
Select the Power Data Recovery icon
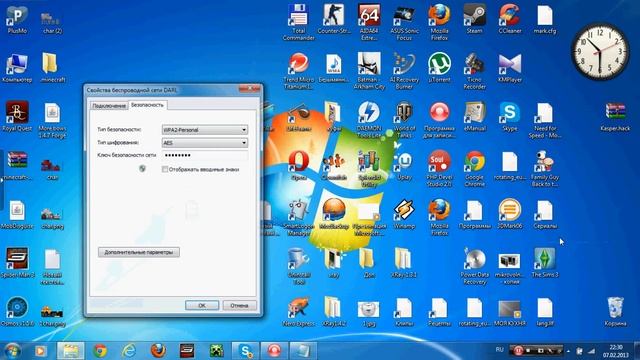474,267
